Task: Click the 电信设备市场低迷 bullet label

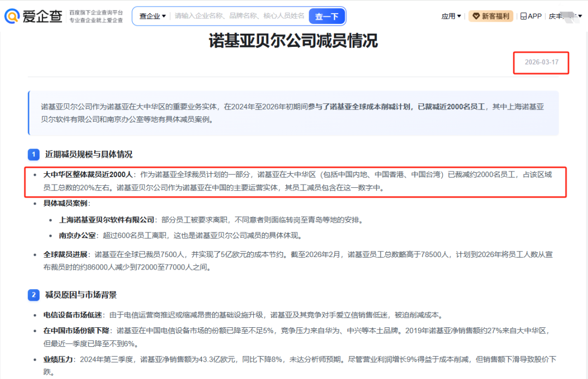Action: (x=73, y=315)
